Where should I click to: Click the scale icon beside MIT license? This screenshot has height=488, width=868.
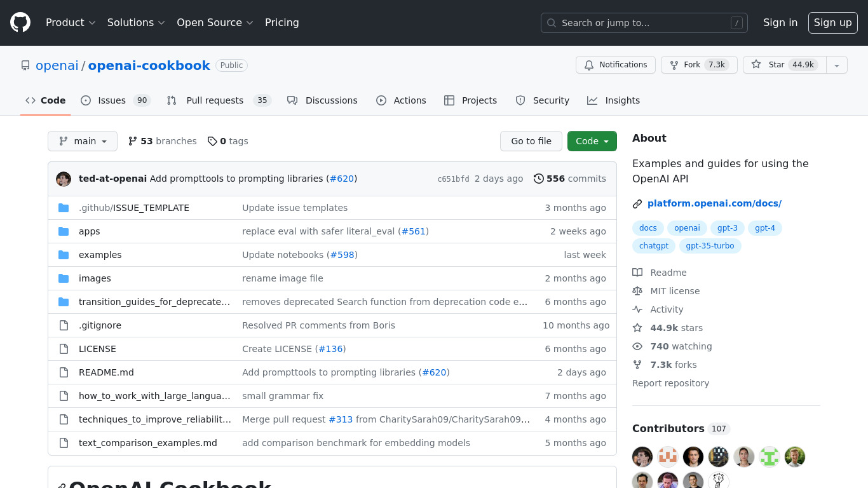pos(637,291)
